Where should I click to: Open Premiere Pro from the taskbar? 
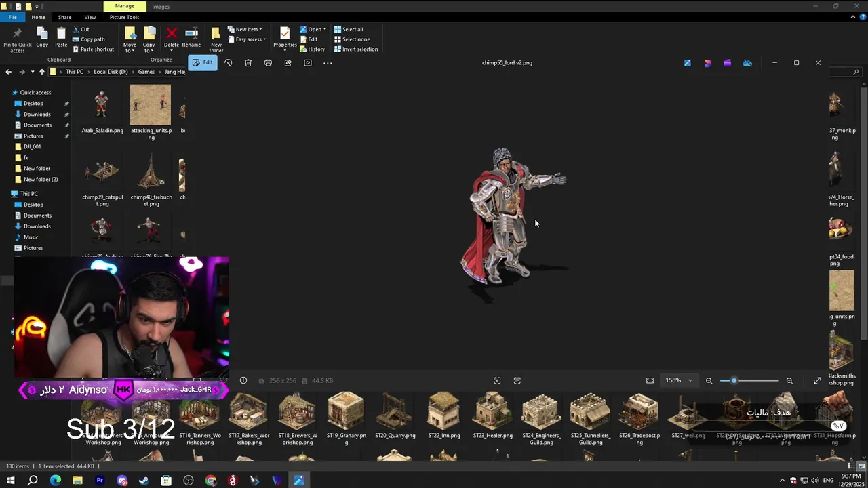[100, 481]
